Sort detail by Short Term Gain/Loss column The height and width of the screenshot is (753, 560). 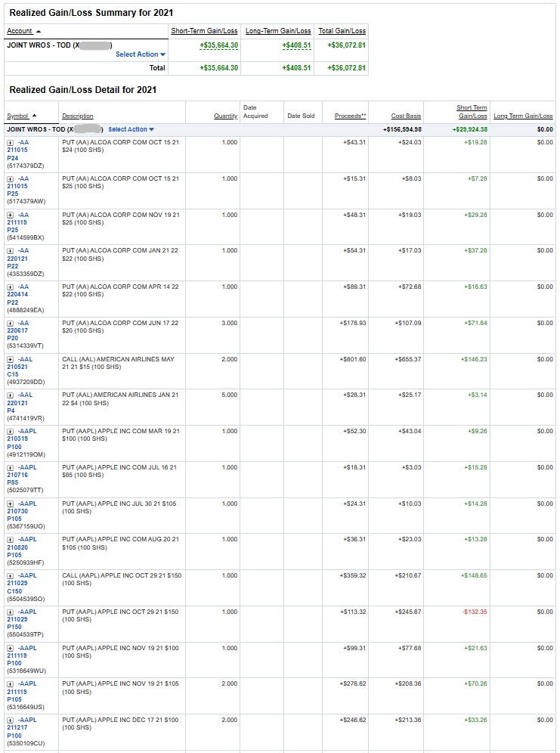[x=472, y=111]
